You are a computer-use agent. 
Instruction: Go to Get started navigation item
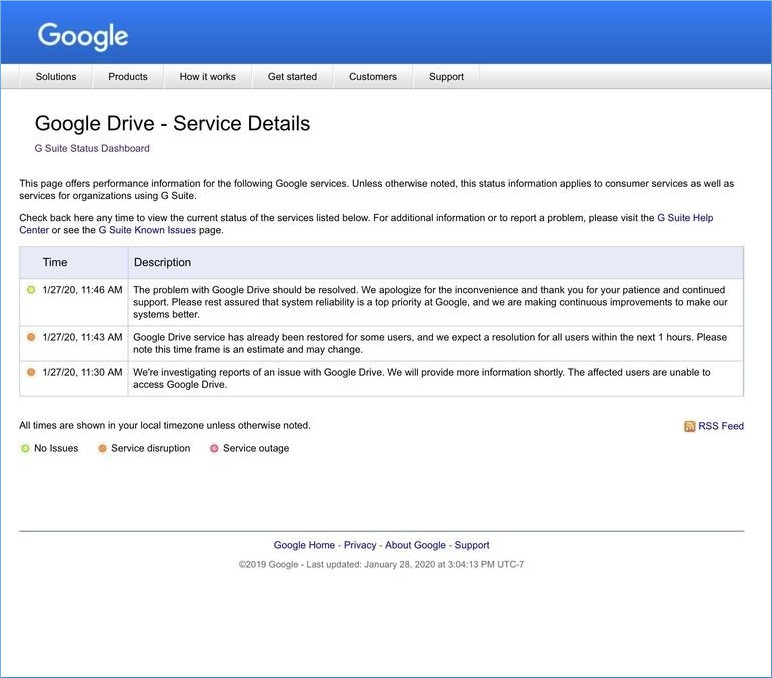292,77
